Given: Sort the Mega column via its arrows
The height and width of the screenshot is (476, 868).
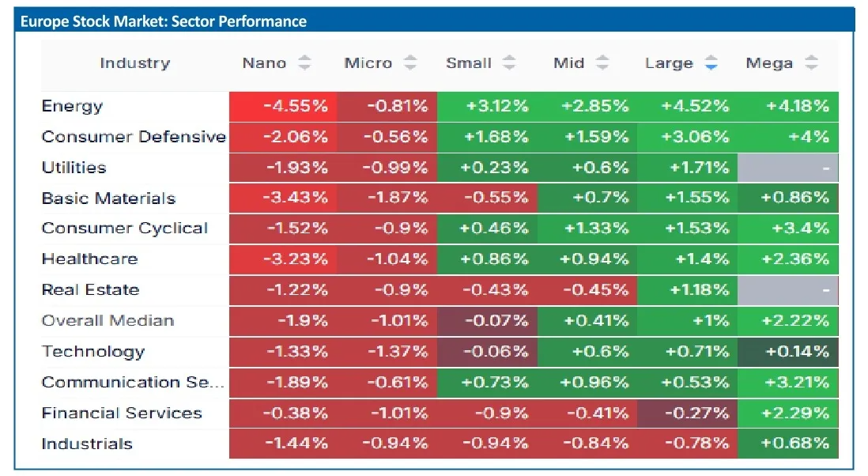Looking at the screenshot, I should pos(812,62).
